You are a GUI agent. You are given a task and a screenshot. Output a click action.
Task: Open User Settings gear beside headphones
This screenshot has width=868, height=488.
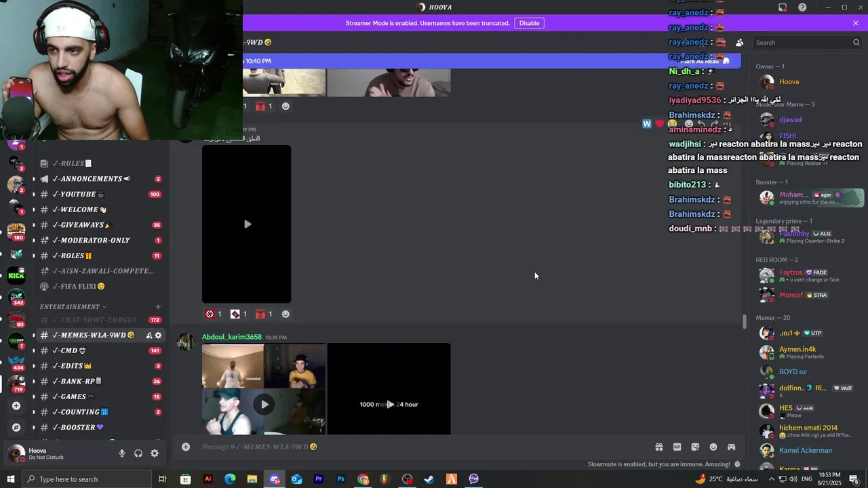coord(155,453)
